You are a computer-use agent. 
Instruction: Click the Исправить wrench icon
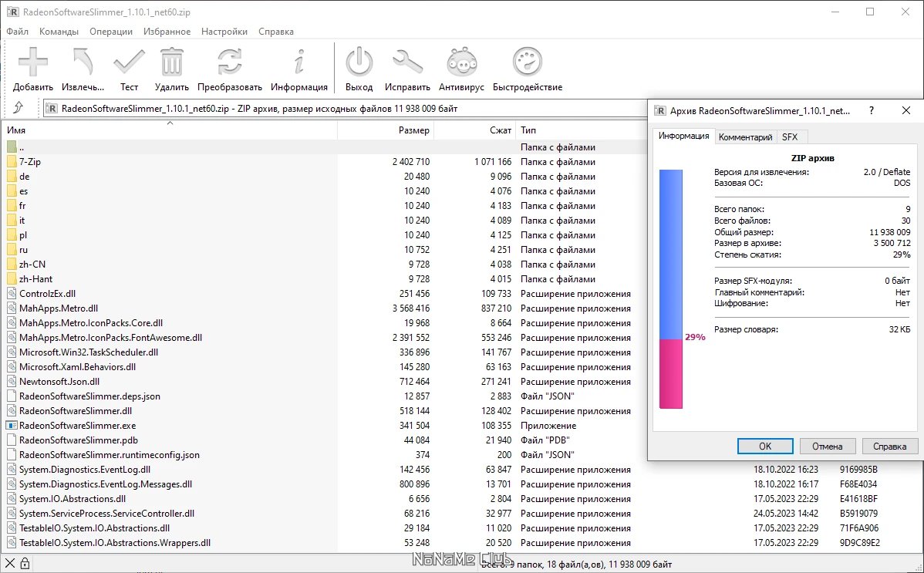(x=407, y=62)
